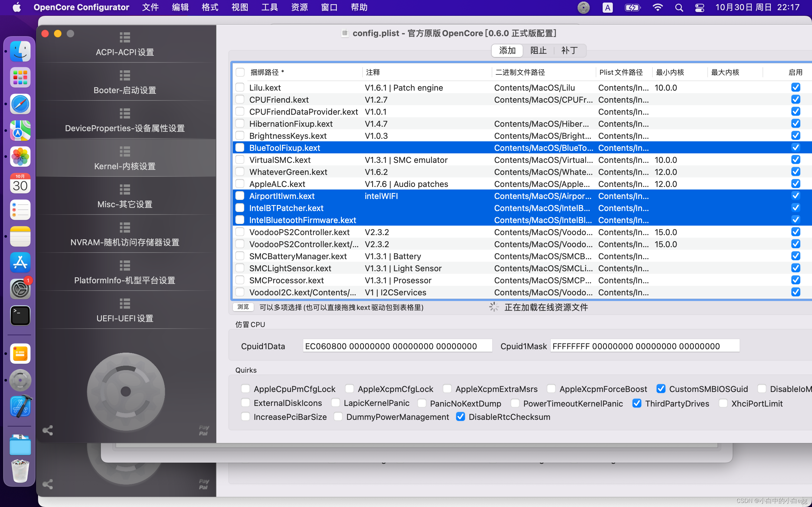Disable the DisableRtcChecksum quirk
The image size is (812, 507).
click(x=461, y=417)
